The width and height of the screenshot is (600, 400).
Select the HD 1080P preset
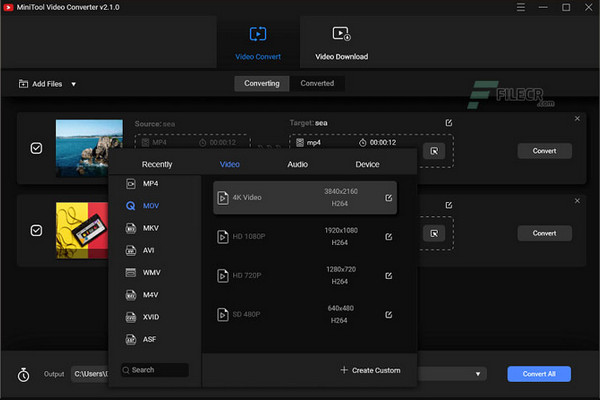tap(305, 237)
